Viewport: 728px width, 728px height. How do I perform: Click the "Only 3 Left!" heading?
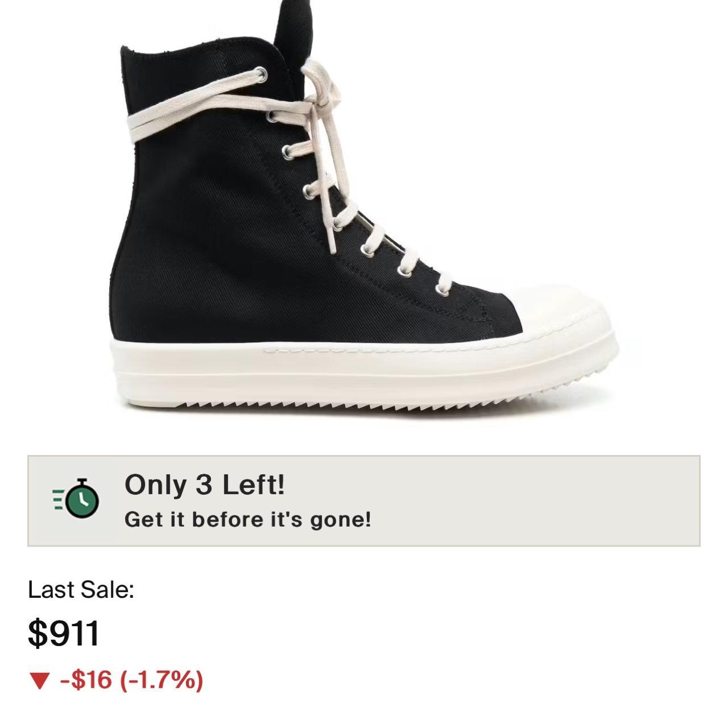coord(205,485)
